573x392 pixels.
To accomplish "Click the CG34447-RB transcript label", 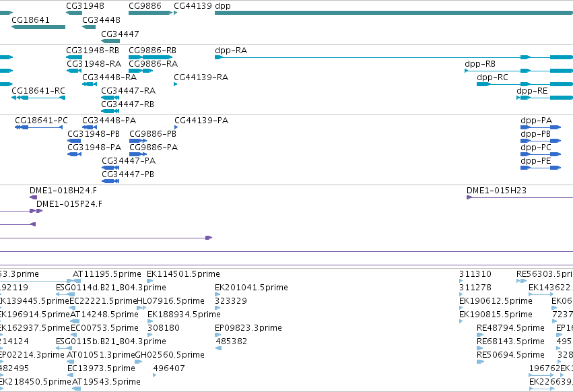I will tap(127, 104).
